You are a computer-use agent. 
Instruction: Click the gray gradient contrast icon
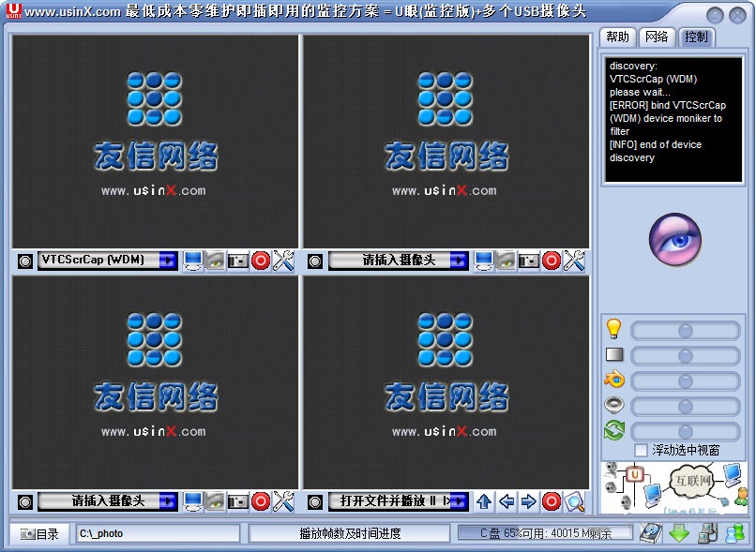click(x=614, y=354)
